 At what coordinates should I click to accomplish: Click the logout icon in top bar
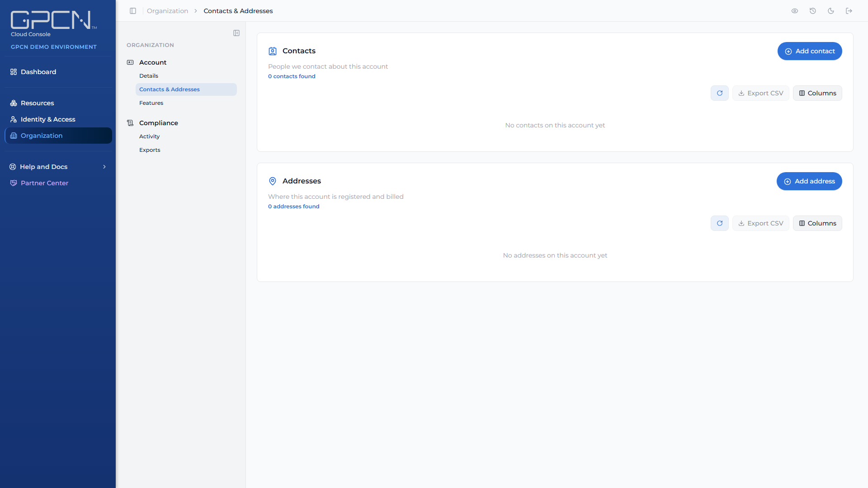pyautogui.click(x=849, y=11)
